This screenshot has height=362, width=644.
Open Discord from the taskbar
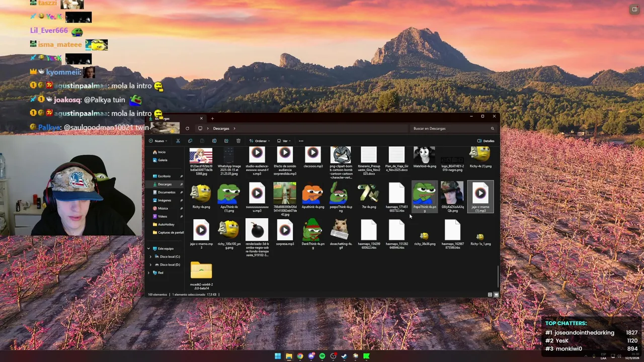point(311,356)
